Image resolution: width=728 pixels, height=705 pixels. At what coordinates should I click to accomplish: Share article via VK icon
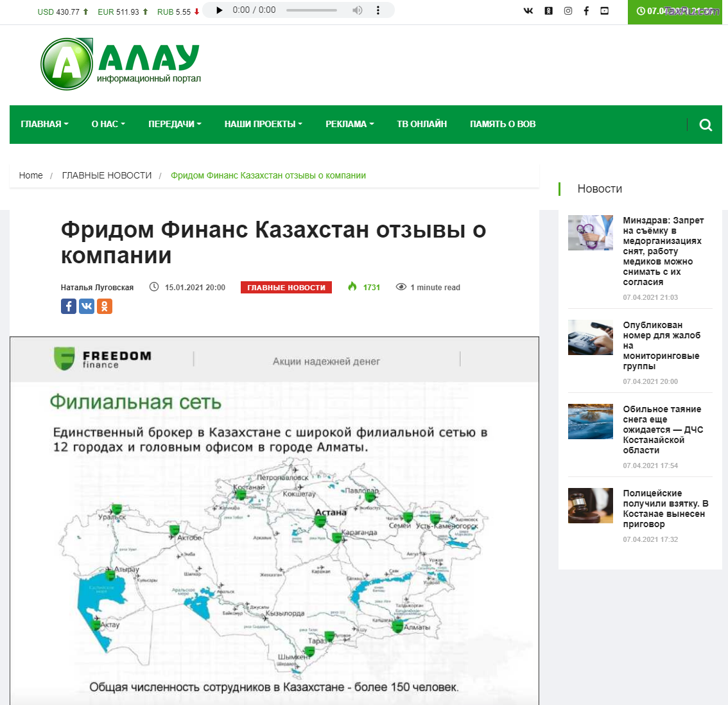coord(86,306)
